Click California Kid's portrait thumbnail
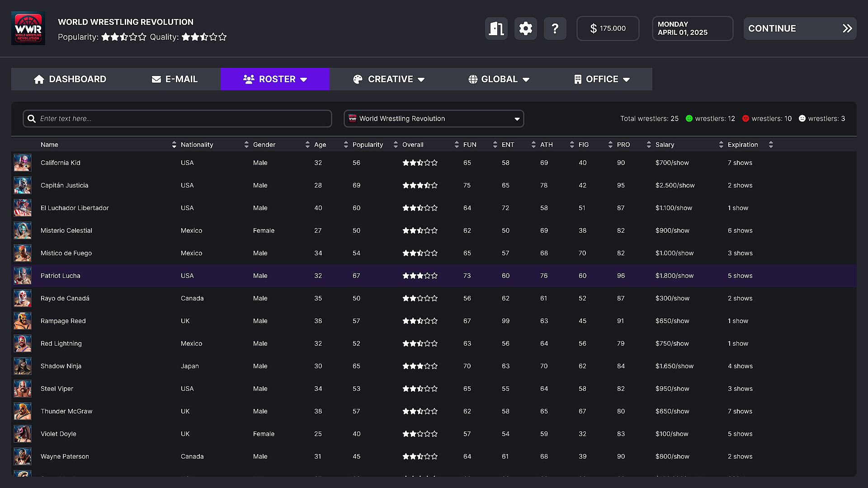 click(22, 163)
